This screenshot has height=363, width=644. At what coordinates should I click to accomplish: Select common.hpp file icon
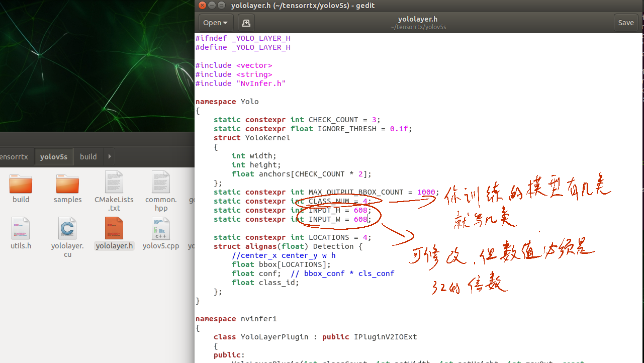[x=161, y=182]
